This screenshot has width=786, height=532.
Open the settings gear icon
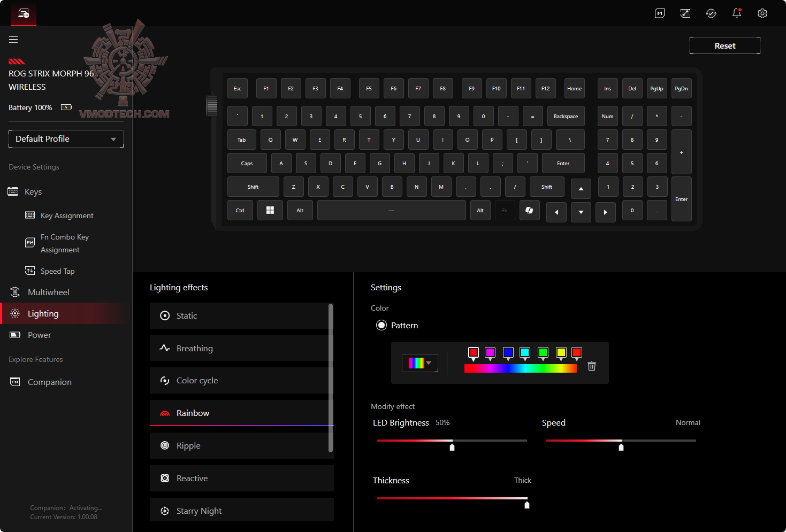[762, 13]
